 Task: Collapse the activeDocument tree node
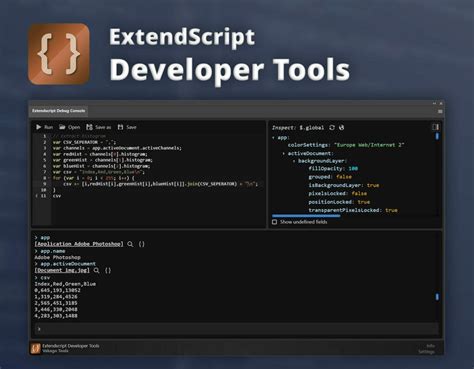coord(284,153)
